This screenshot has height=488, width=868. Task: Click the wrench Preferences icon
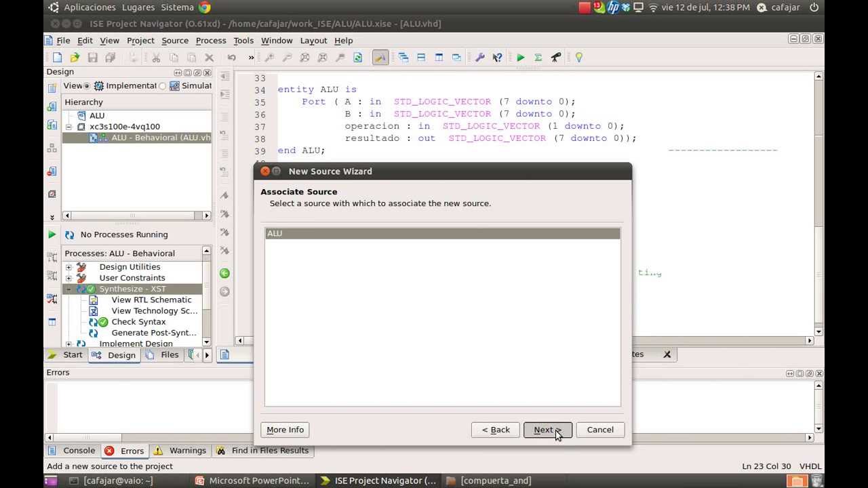click(x=479, y=58)
